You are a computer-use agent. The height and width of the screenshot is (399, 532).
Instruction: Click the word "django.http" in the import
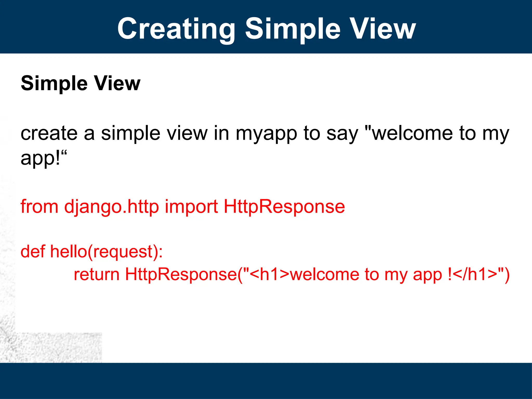111,207
